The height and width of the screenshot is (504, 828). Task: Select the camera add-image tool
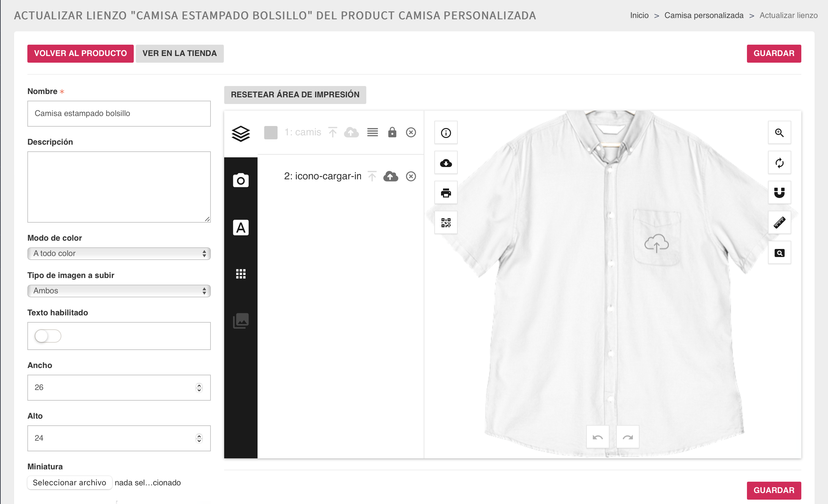pos(241,180)
